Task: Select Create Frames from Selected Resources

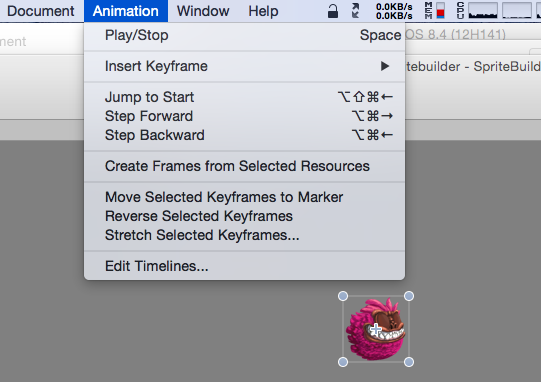Action: tap(245, 166)
